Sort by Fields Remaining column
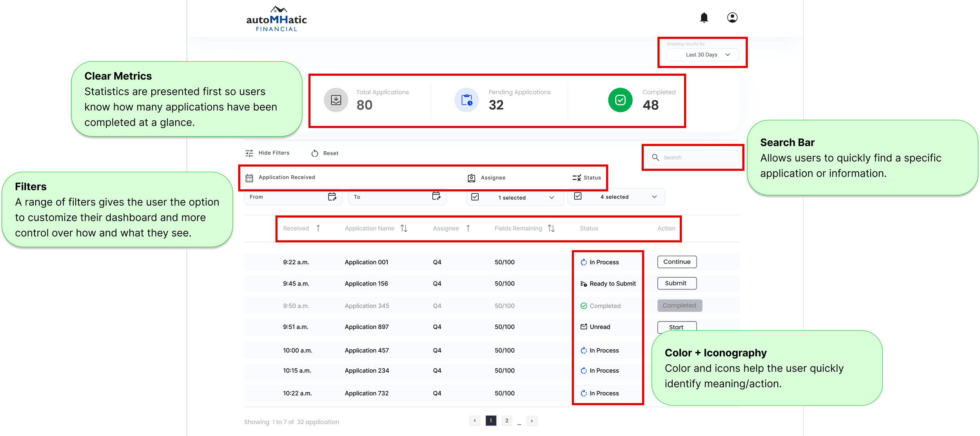Image resolution: width=980 pixels, height=436 pixels. pos(551,229)
